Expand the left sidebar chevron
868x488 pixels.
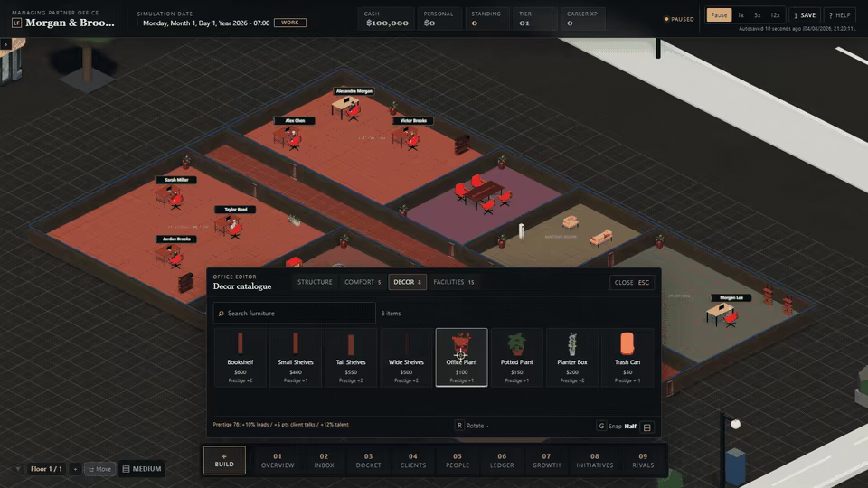5,44
